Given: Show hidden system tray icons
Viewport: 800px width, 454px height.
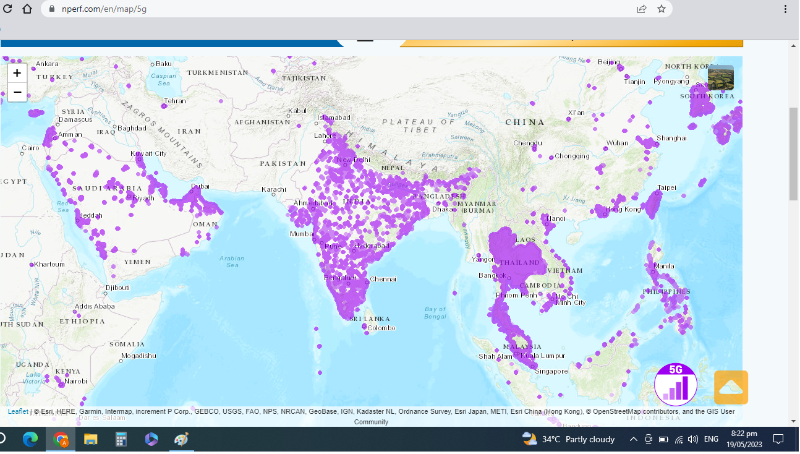Looking at the screenshot, I should coord(633,439).
